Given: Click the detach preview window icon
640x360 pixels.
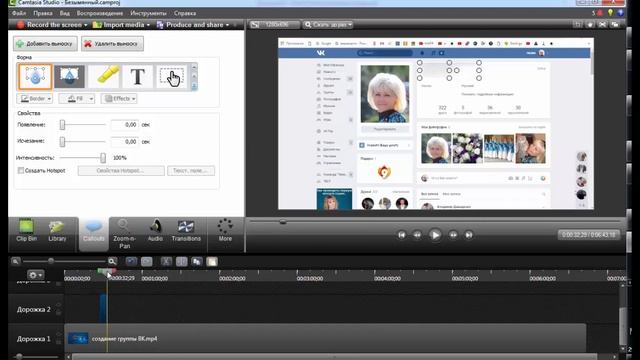Looking at the screenshot, I should 615,25.
